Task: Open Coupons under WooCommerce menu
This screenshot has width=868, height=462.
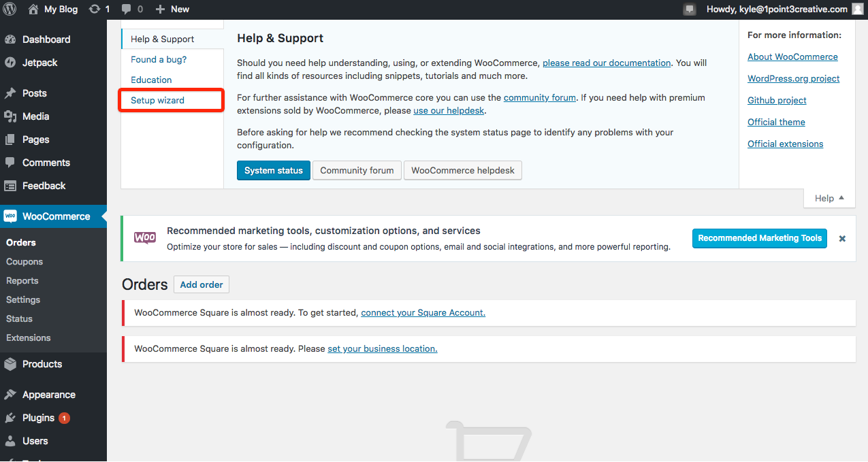Action: [x=25, y=261]
